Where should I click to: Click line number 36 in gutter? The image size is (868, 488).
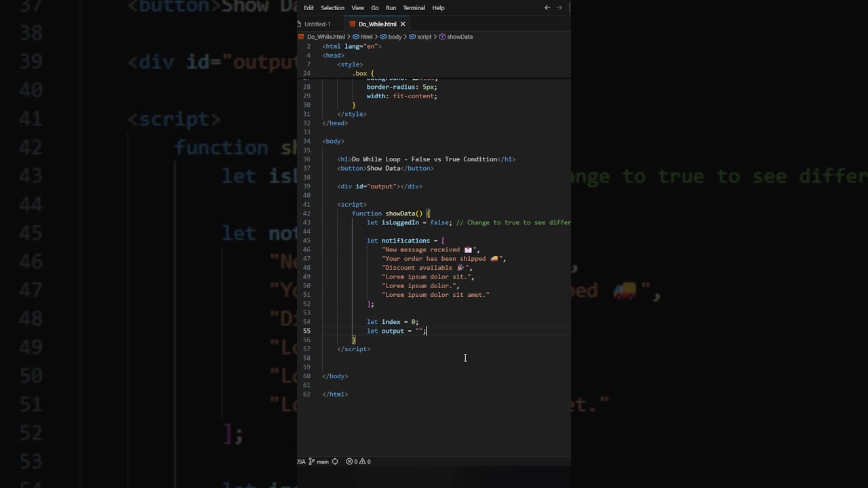307,159
